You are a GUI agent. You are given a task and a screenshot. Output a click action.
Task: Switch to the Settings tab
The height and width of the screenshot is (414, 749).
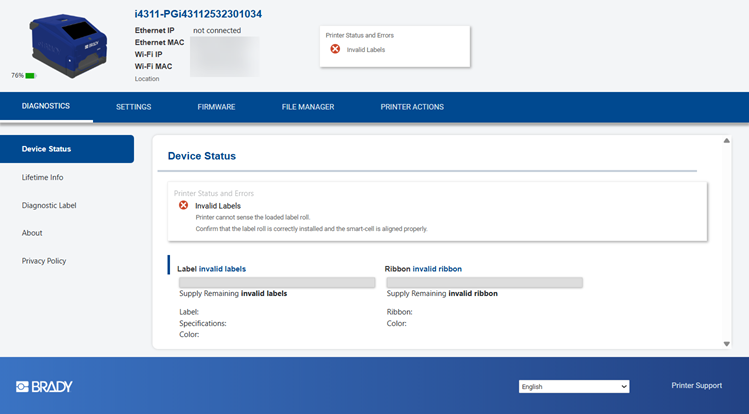click(133, 107)
